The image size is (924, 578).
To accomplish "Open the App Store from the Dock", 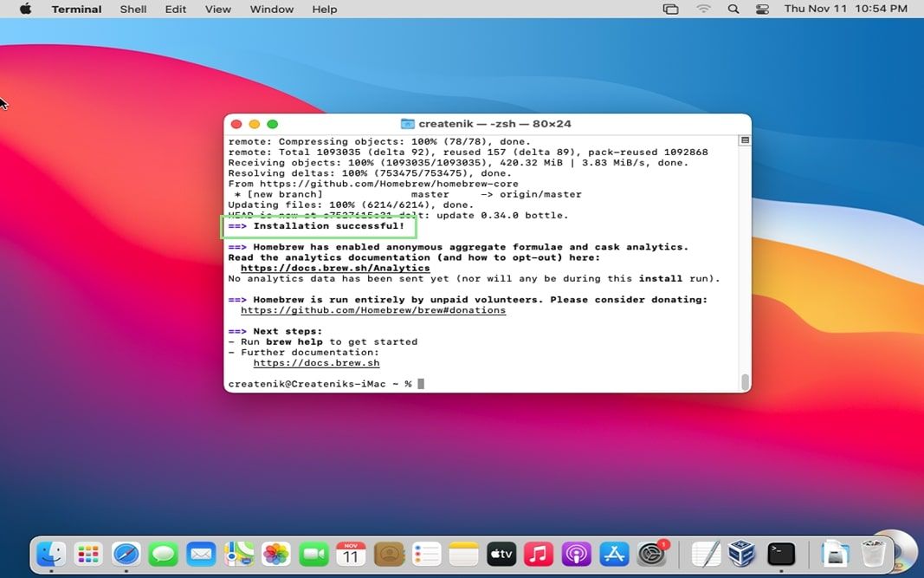I will [x=613, y=554].
